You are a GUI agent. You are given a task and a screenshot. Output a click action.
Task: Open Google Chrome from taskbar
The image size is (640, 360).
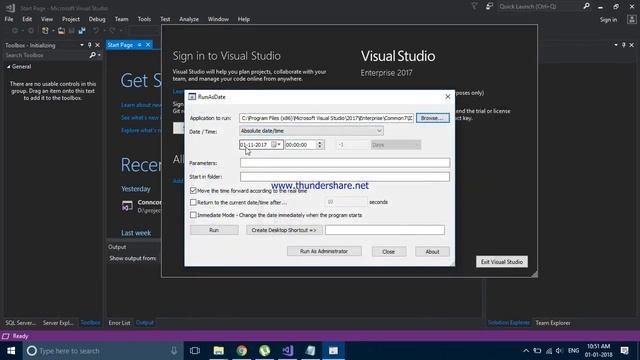point(242,351)
